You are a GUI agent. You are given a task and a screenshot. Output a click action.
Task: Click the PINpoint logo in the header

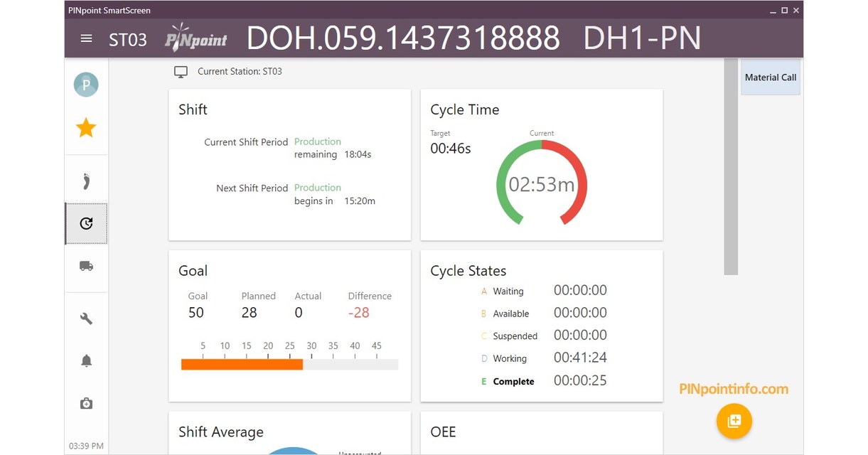click(x=195, y=38)
